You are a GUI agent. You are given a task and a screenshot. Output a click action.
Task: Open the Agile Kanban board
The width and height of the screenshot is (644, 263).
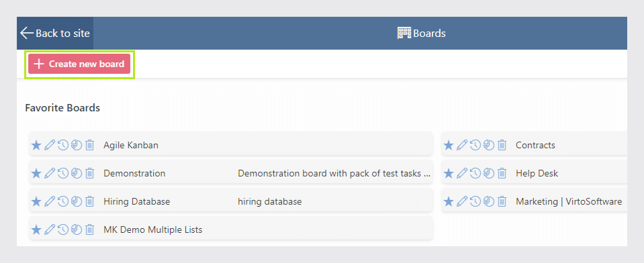(131, 145)
